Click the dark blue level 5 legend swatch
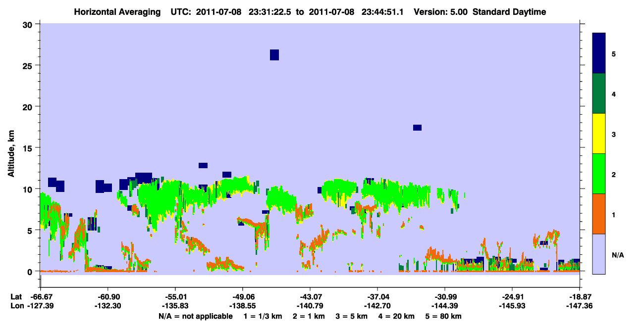 pyautogui.click(x=599, y=53)
